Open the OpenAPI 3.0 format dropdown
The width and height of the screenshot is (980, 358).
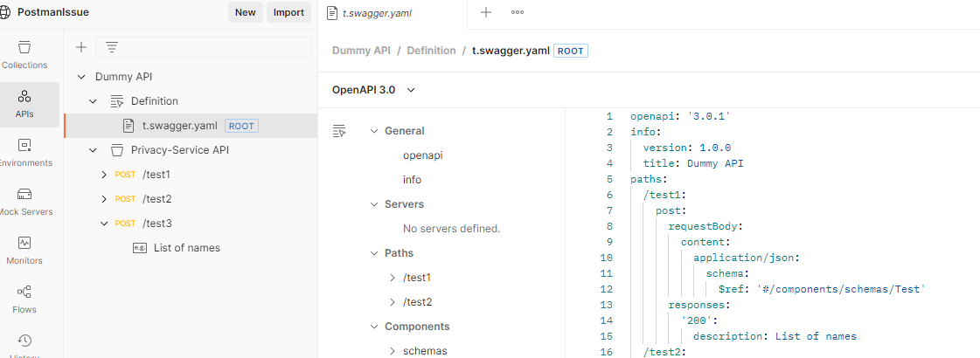(374, 90)
